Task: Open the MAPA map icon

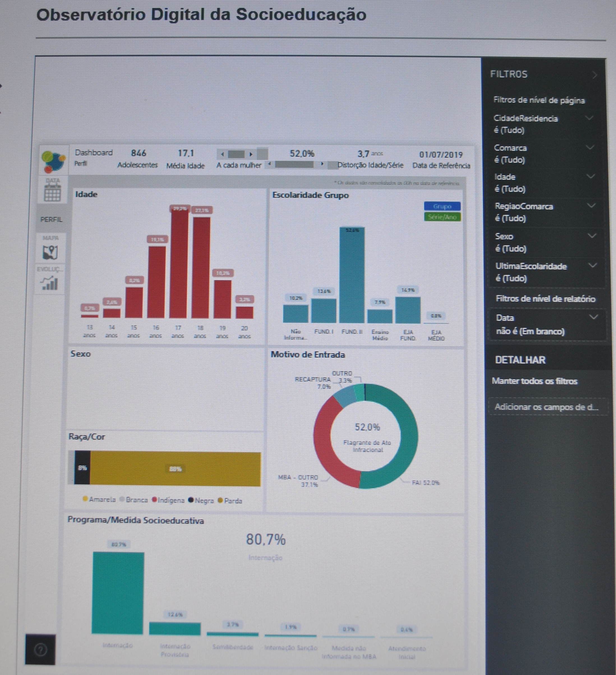Action: tap(50, 252)
